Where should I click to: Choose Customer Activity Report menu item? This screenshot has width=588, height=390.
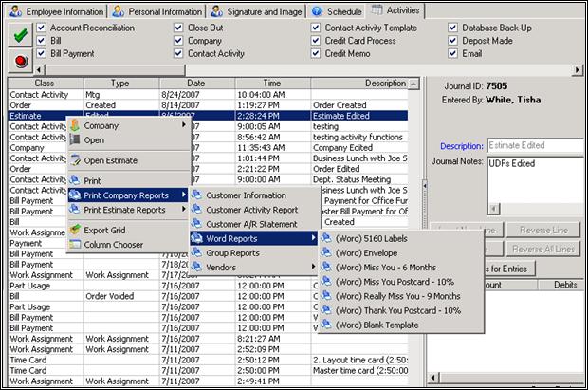click(252, 210)
